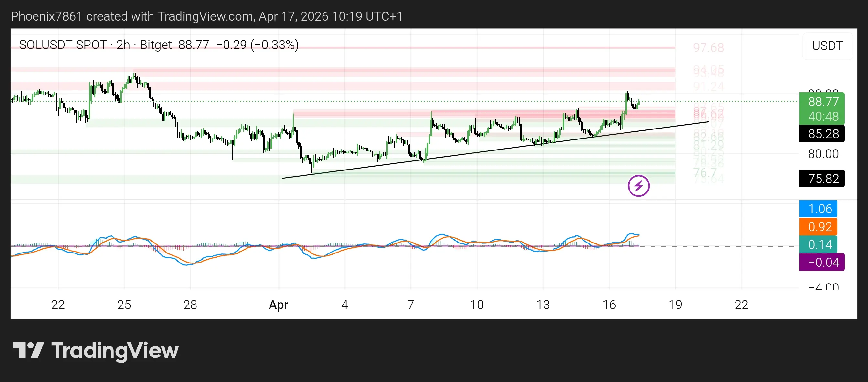The image size is (868, 382).
Task: Click the SOLUSDT SPOT symbol title
Action: pos(63,45)
